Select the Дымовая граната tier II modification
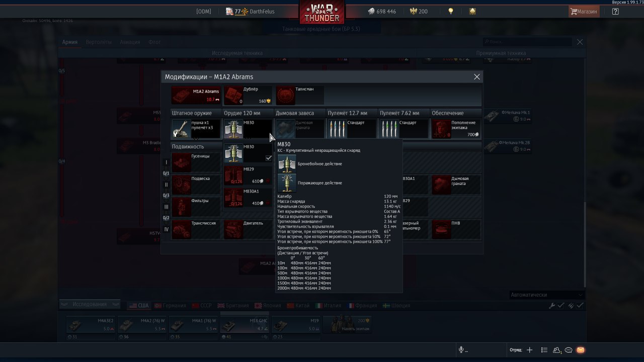 (x=456, y=185)
